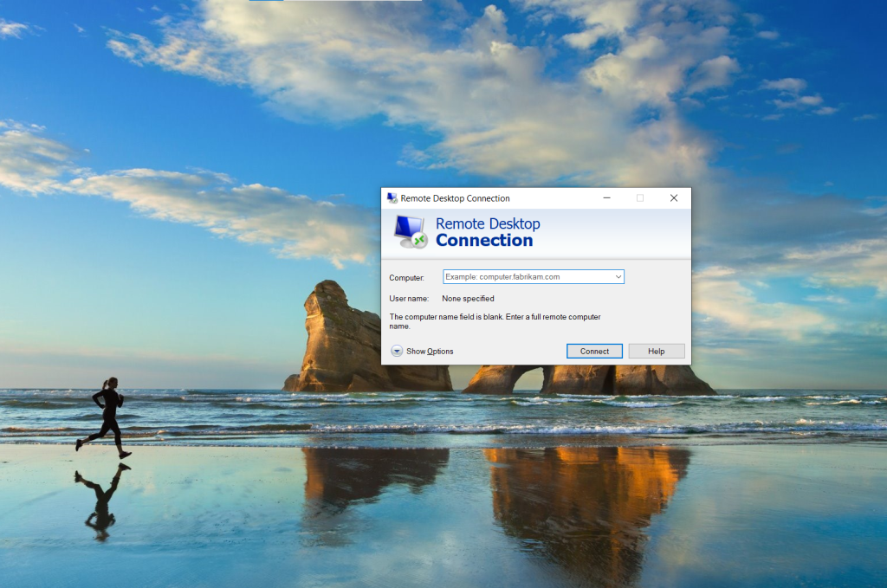Screen dimensions: 887x588
Task: Select the Computer: field label
Action: point(407,278)
